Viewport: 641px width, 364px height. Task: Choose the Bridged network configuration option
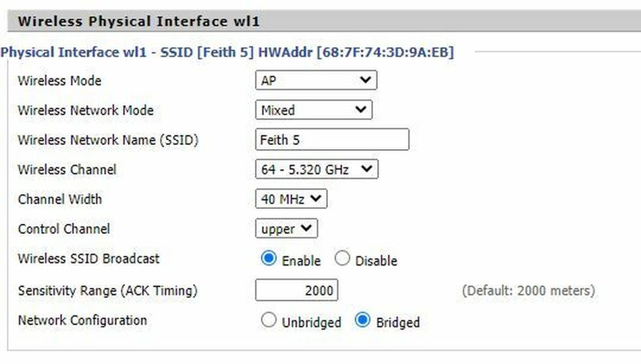point(363,321)
